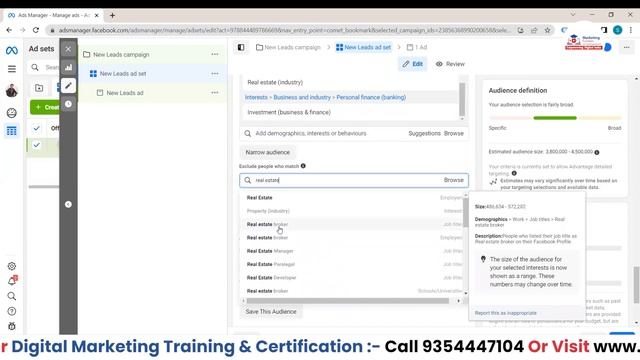Select Investment (business & finance) suggestion
Viewport: 640px width, 360px height.
[289, 112]
